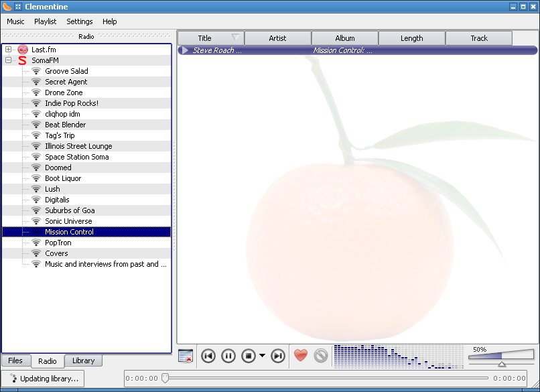Open the Settings menu
Viewport: 540px width, 392px height.
tap(80, 21)
